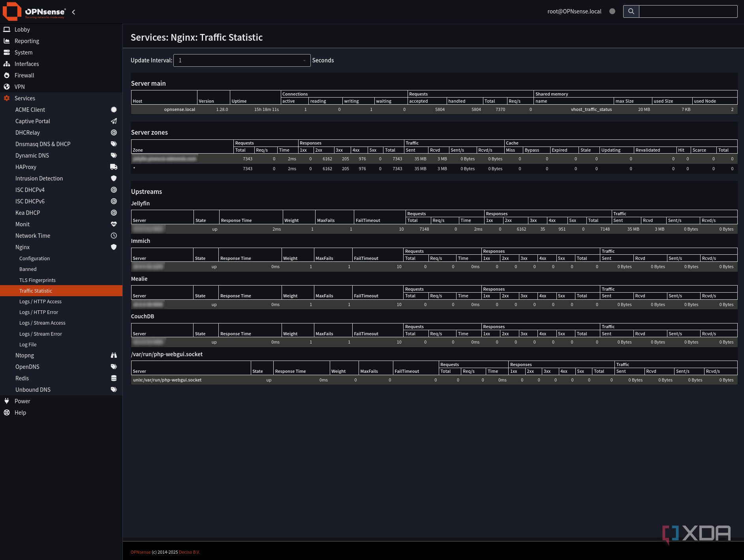Expand the System menu

[61, 52]
